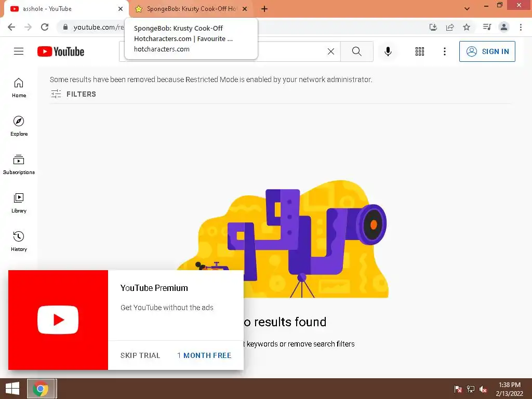Open a new browser tab
Viewport: 532px width, 399px height.
click(264, 9)
